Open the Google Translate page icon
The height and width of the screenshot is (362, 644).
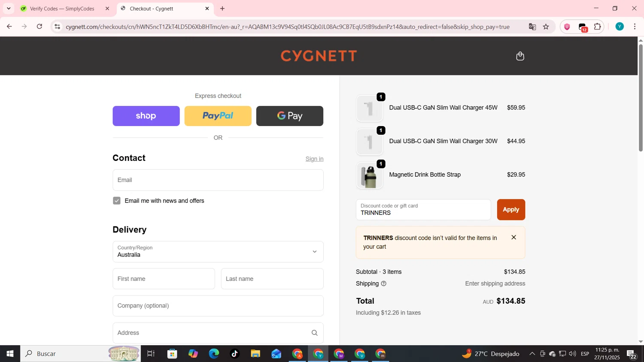[532, 27]
